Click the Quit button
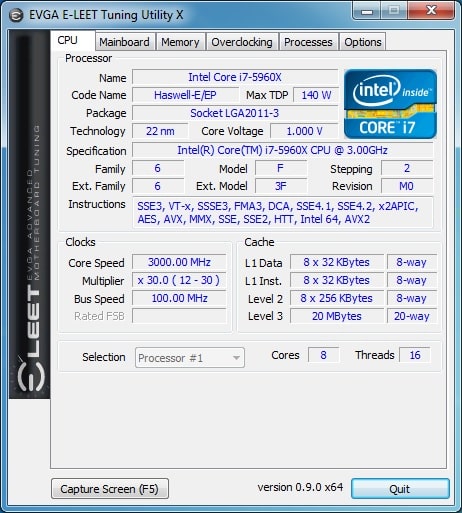 400,489
